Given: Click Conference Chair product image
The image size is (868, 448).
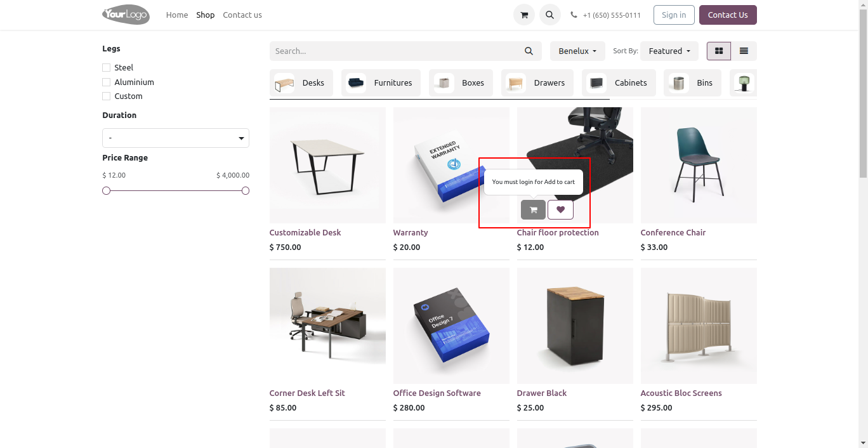Looking at the screenshot, I should 699,165.
